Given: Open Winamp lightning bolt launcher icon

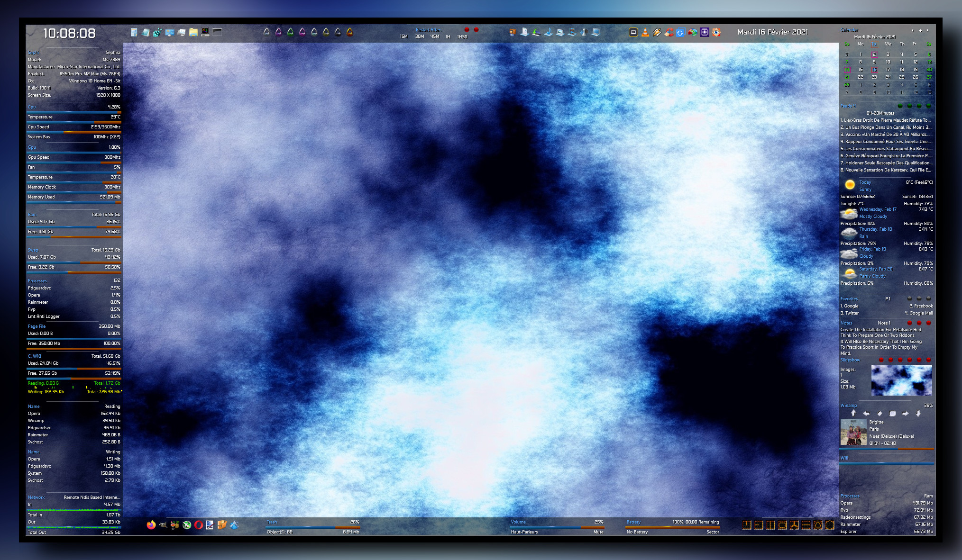Looking at the screenshot, I should (657, 32).
